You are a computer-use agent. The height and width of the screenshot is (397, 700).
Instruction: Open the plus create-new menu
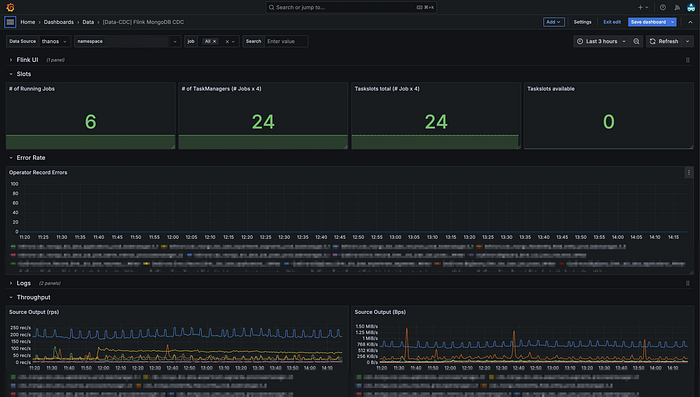click(643, 7)
